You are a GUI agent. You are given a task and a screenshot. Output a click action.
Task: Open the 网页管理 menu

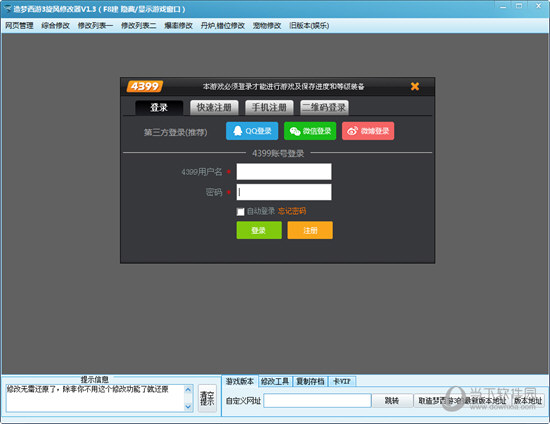click(x=19, y=26)
